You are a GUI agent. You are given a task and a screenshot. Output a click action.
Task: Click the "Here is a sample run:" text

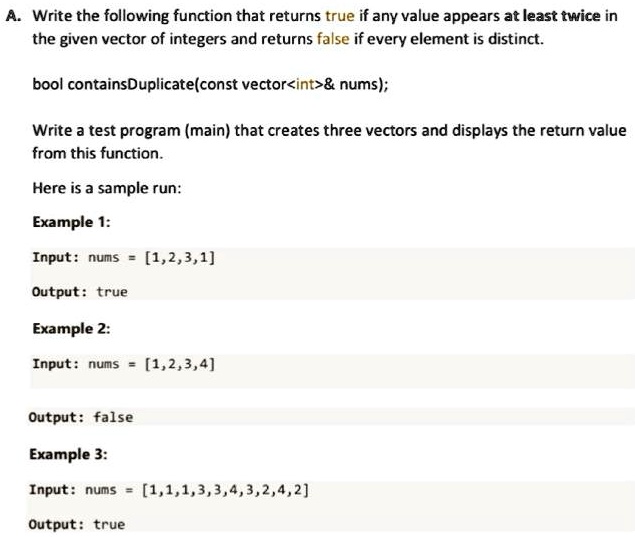pos(107,188)
